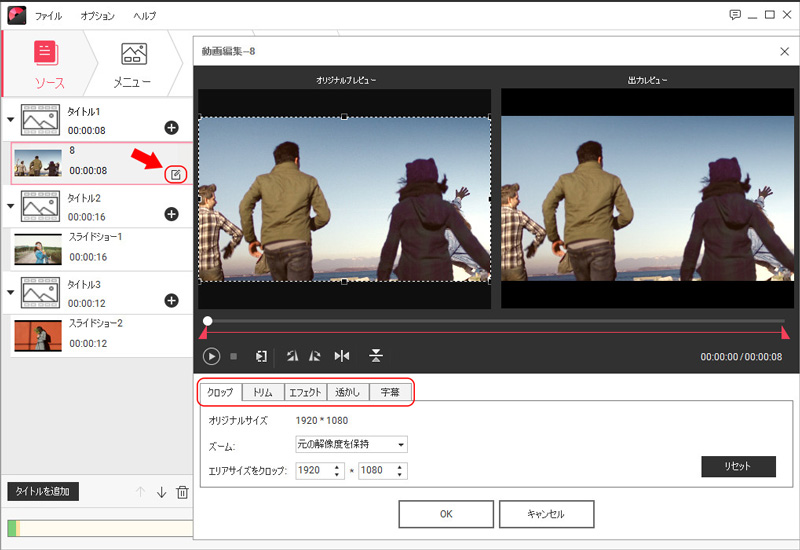Collapse the タイトル2 group
This screenshot has height=550, width=800.
10,206
